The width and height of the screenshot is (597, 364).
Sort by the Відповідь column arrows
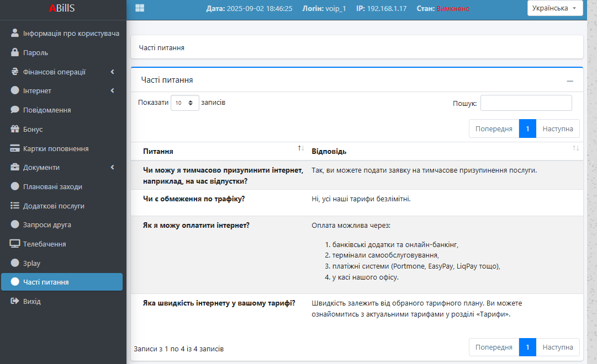pos(575,148)
